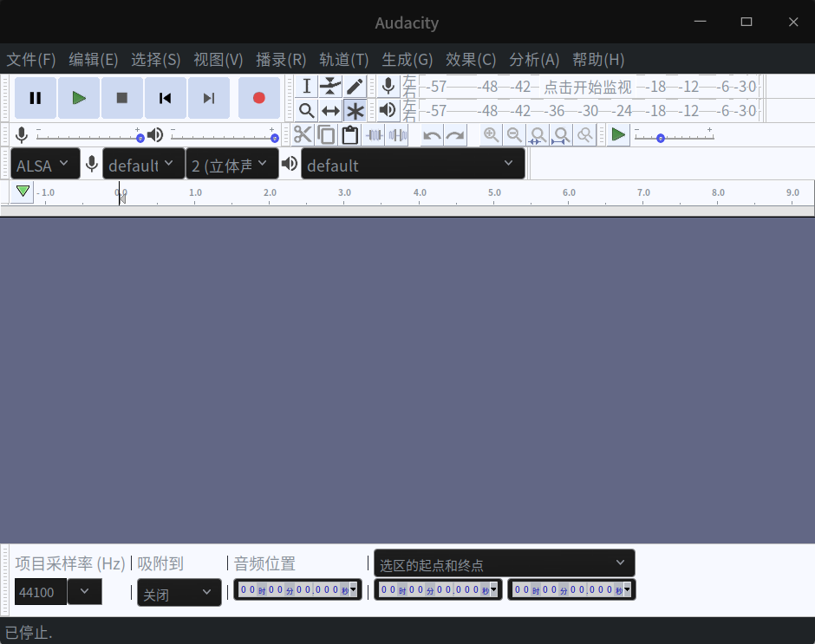Screen dimensions: 815x644
Task: Click the Zoom In magnifier icon
Action: [x=491, y=134]
